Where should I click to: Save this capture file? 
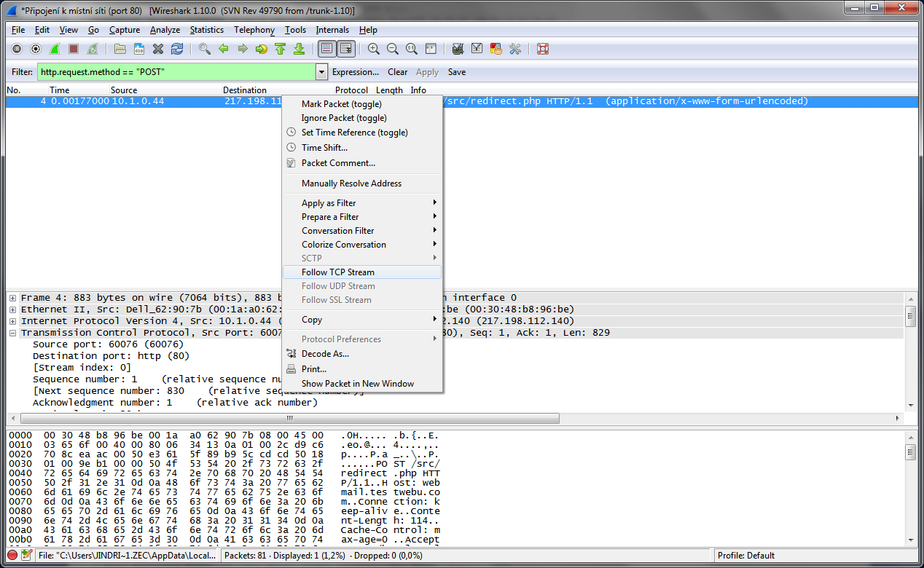tap(139, 49)
